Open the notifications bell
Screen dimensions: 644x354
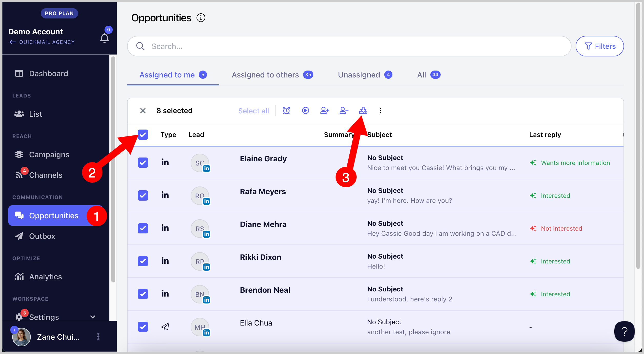(104, 38)
